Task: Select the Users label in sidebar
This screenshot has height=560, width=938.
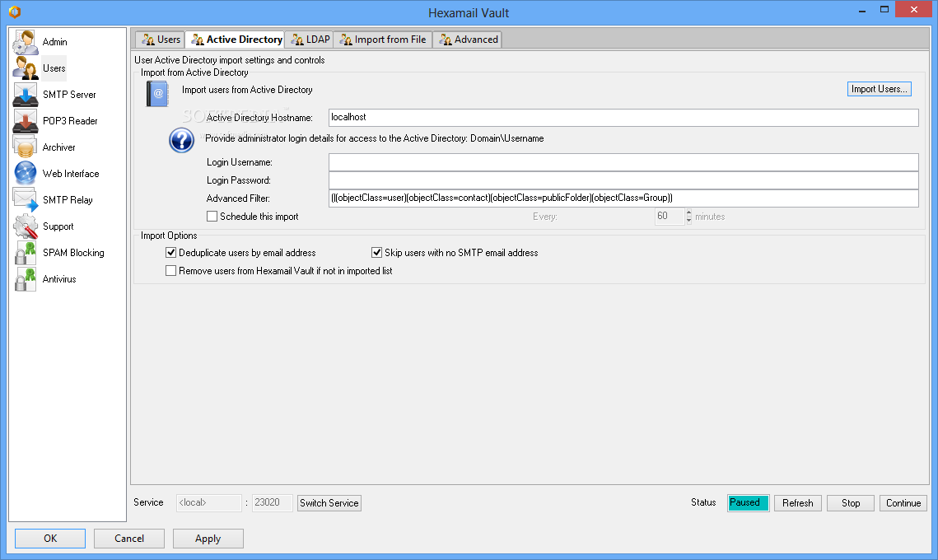Action: (x=54, y=68)
